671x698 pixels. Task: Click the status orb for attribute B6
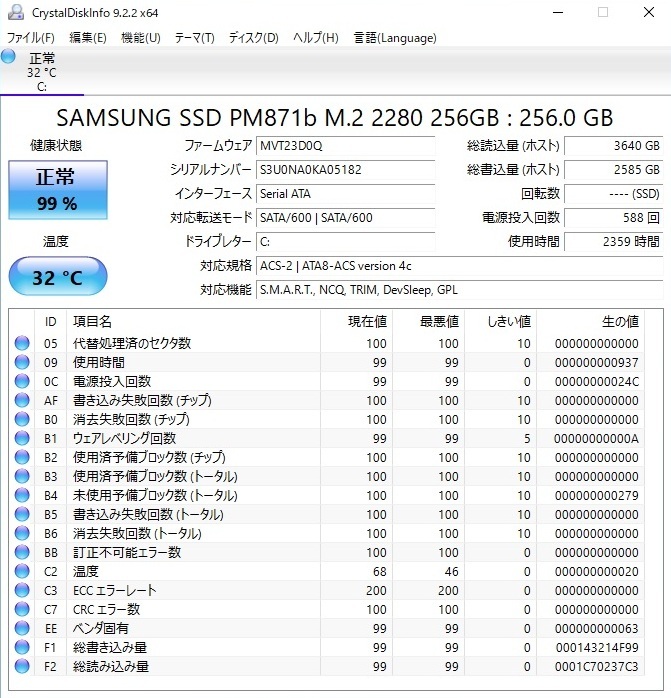pyautogui.click(x=22, y=533)
